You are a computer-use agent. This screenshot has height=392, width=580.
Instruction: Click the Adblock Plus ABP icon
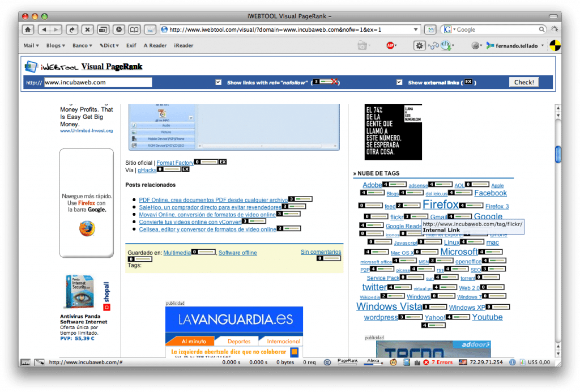(x=390, y=45)
